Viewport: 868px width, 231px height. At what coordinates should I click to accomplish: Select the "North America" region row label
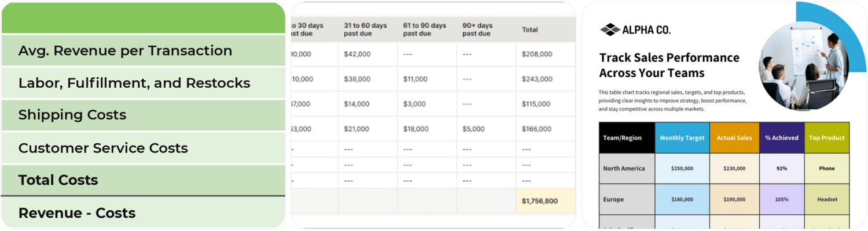coord(624,169)
